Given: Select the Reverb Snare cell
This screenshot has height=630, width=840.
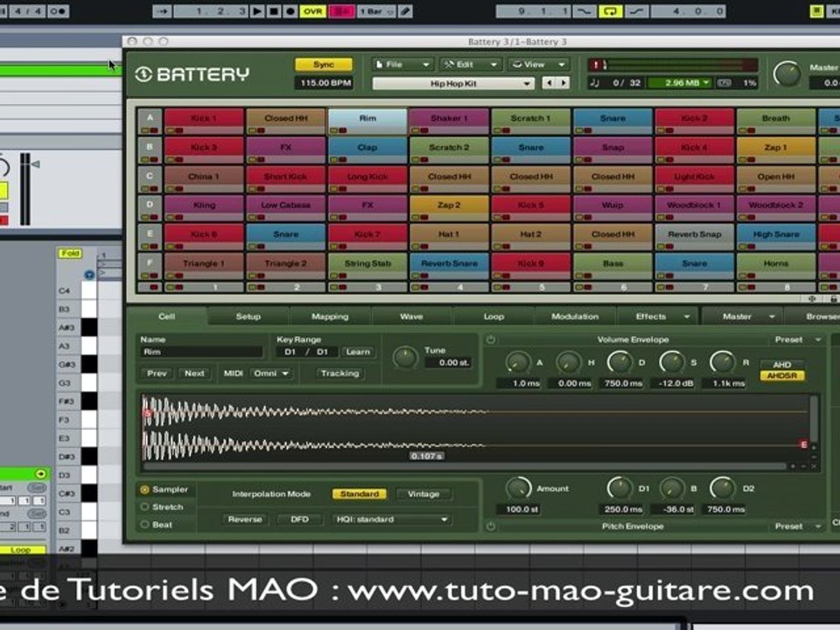Looking at the screenshot, I should pyautogui.click(x=449, y=266).
